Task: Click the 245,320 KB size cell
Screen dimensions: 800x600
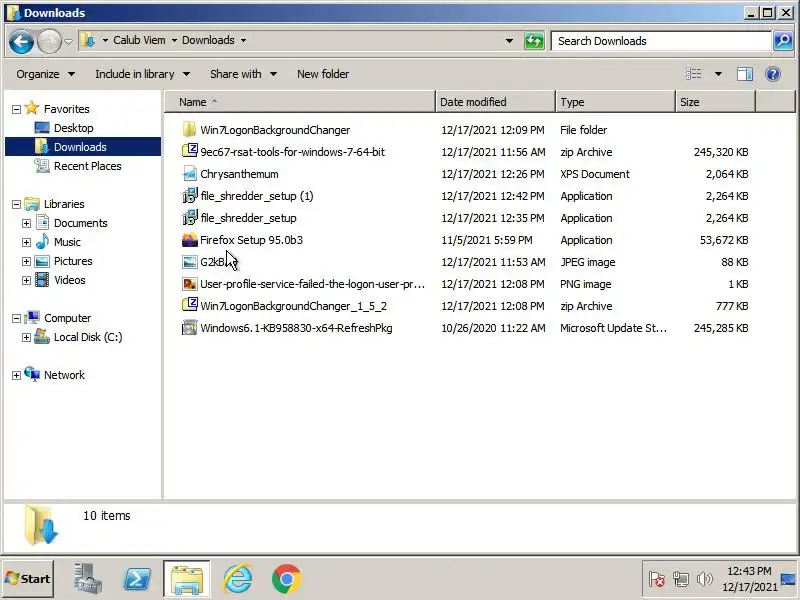Action: tap(720, 152)
